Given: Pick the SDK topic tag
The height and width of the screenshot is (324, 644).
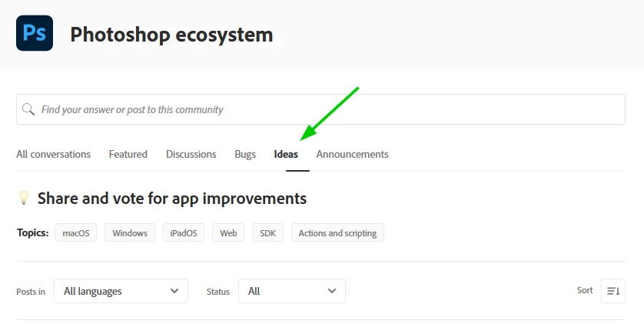Looking at the screenshot, I should pos(267,232).
